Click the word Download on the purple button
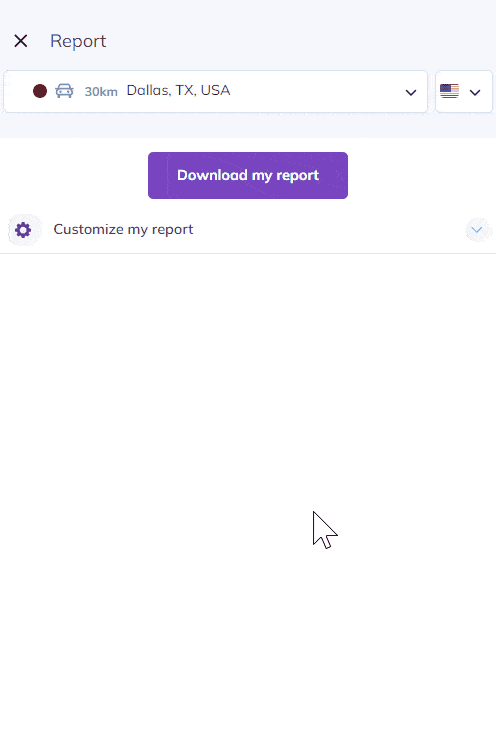The width and height of the screenshot is (496, 731). click(x=212, y=175)
